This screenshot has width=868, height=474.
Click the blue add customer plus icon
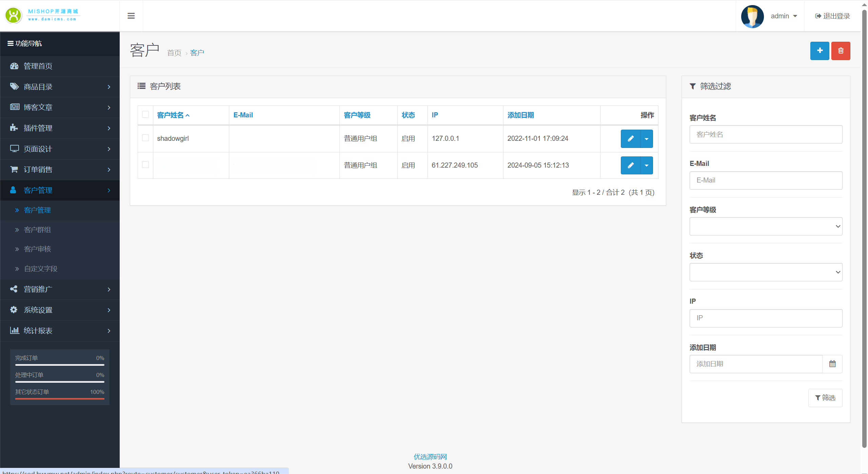[820, 51]
